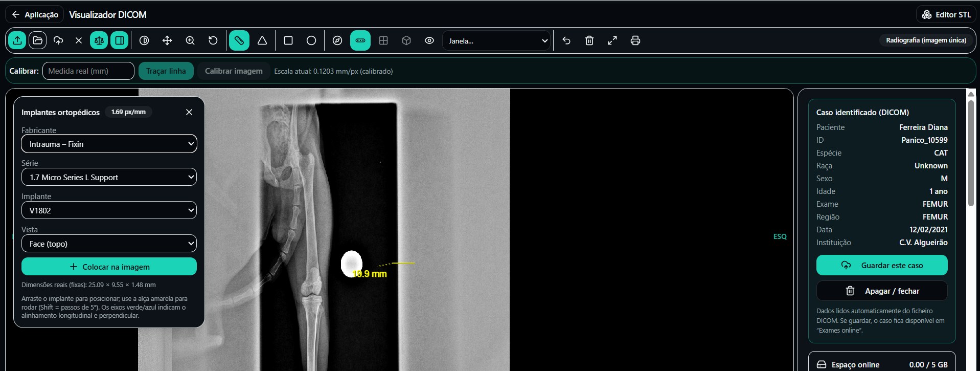
Task: Toggle the orthopedic implants tool button
Action: click(x=360, y=40)
